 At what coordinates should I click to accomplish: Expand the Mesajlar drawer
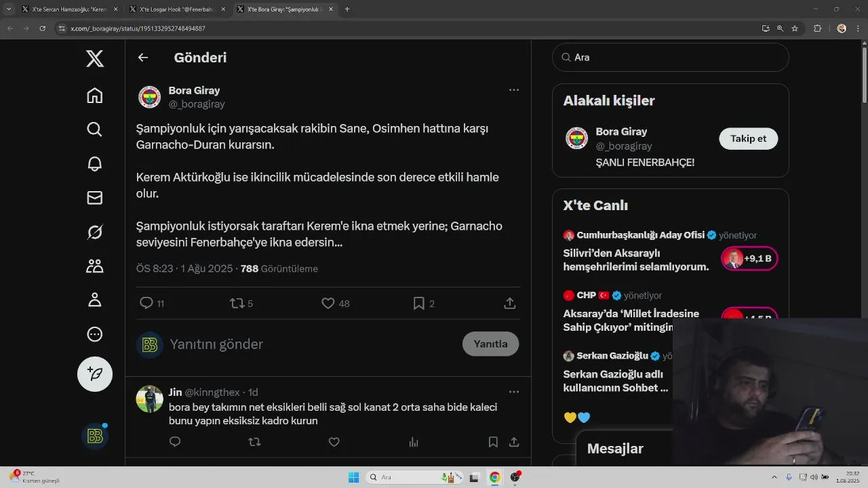coord(615,449)
